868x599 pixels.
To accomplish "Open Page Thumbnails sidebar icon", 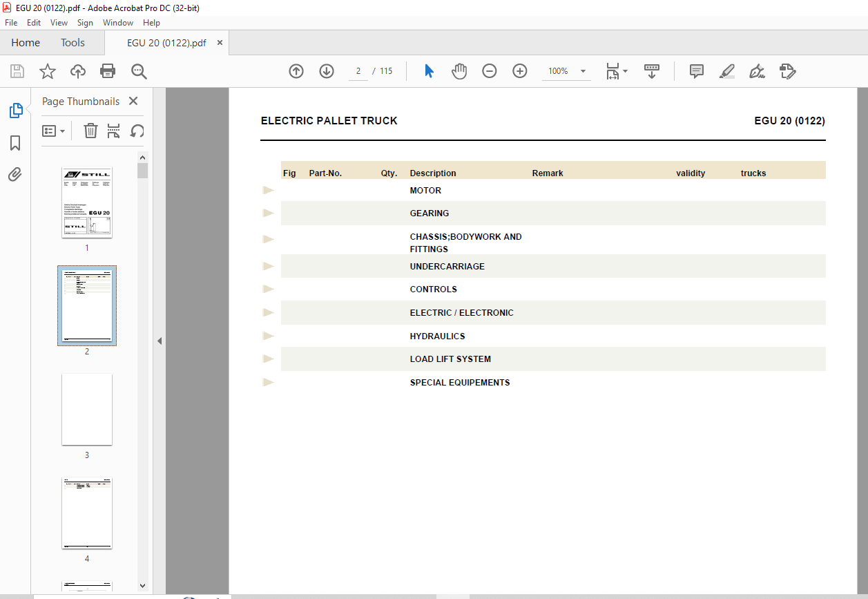I will point(15,111).
